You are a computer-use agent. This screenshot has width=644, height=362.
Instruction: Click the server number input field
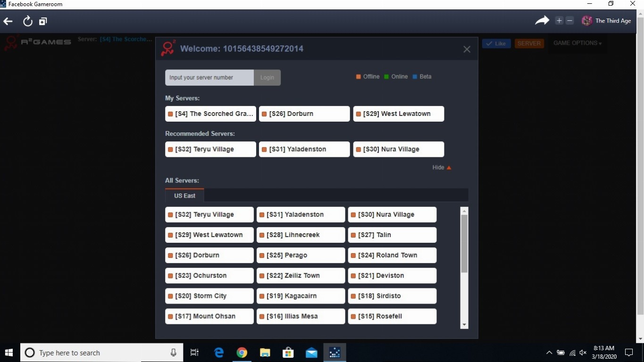[x=209, y=78]
